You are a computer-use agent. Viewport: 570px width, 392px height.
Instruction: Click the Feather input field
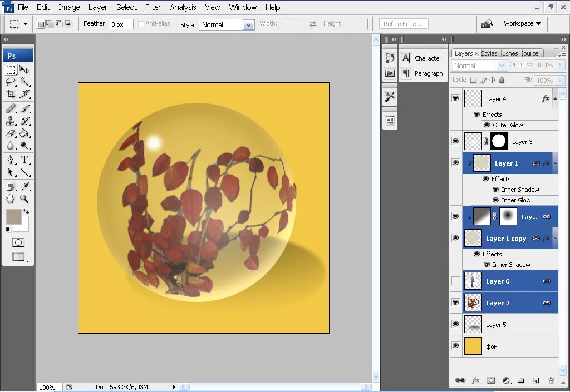(121, 24)
